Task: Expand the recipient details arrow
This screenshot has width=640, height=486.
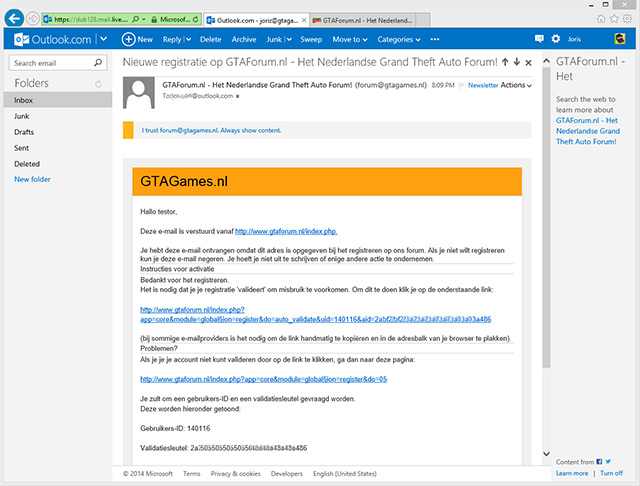Action: tap(238, 96)
